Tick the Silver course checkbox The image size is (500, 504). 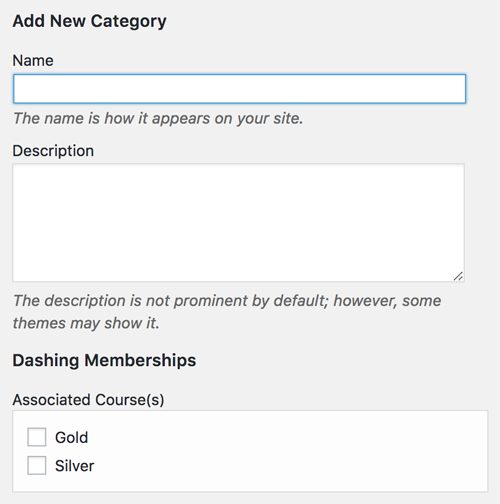point(37,465)
